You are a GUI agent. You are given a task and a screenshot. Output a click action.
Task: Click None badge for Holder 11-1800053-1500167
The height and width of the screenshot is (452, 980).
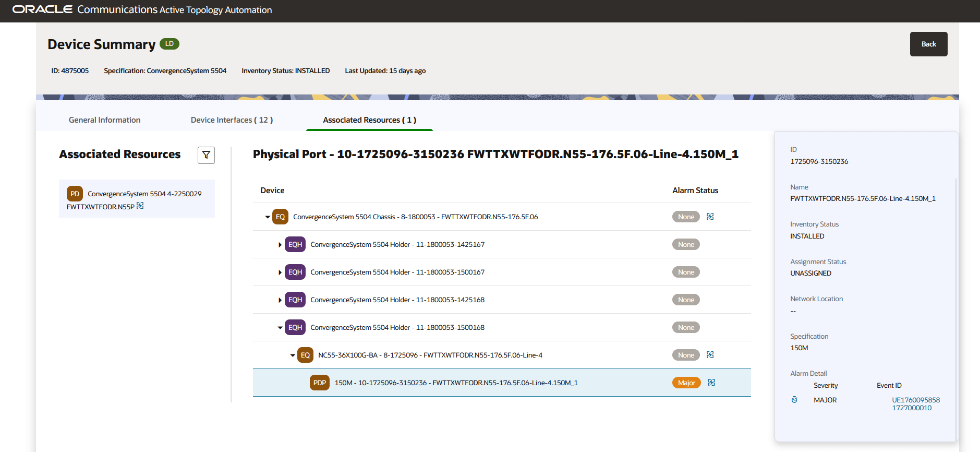[686, 272]
